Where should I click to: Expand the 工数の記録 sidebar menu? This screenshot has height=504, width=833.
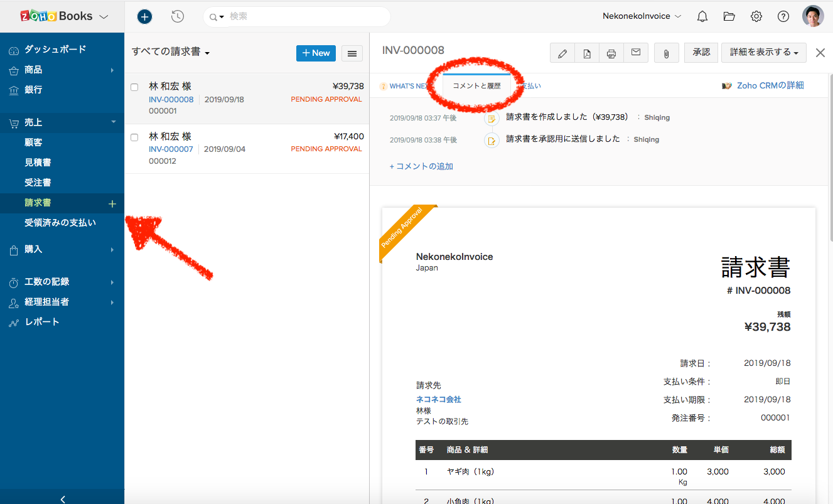tap(112, 282)
